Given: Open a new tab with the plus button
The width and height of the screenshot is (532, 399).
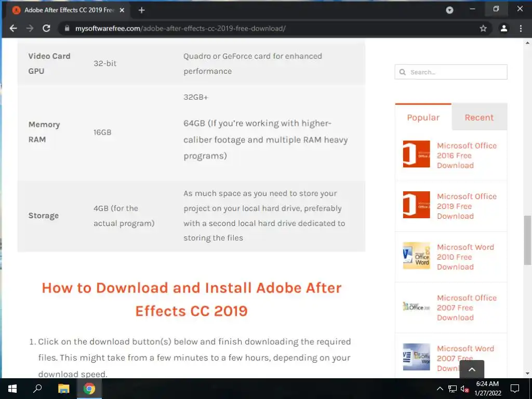Looking at the screenshot, I should coord(142,10).
